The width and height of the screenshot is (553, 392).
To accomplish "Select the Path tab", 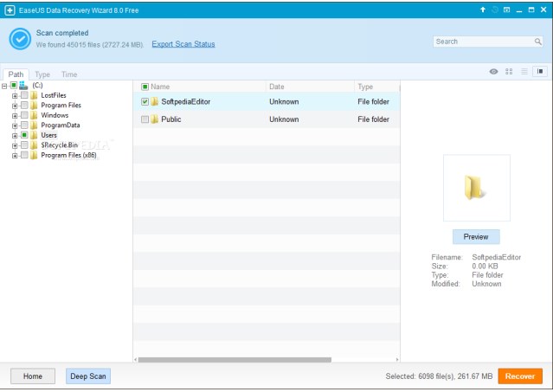I will click(16, 74).
